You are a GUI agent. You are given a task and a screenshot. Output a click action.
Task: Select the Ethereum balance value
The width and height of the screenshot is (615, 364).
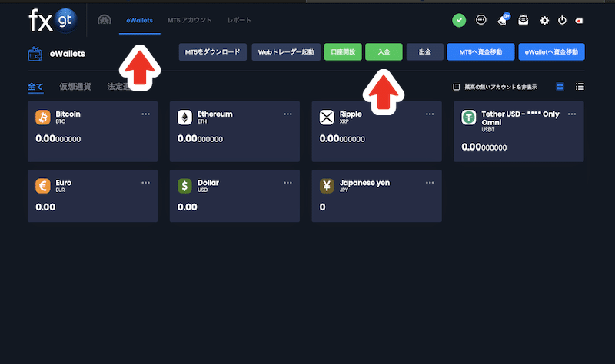click(200, 139)
